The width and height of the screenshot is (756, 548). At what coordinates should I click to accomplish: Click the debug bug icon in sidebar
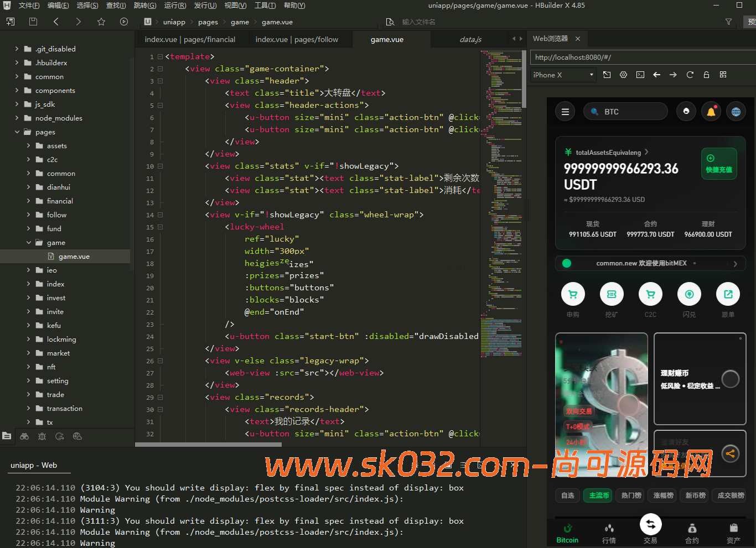tap(42, 436)
